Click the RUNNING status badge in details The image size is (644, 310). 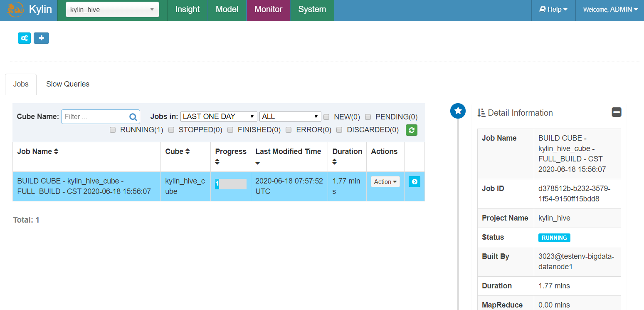point(554,238)
